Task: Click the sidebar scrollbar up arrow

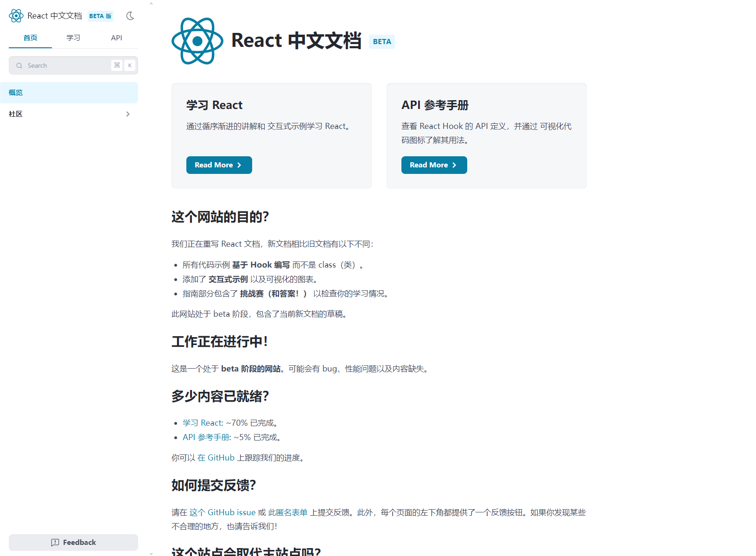Action: [x=151, y=3]
